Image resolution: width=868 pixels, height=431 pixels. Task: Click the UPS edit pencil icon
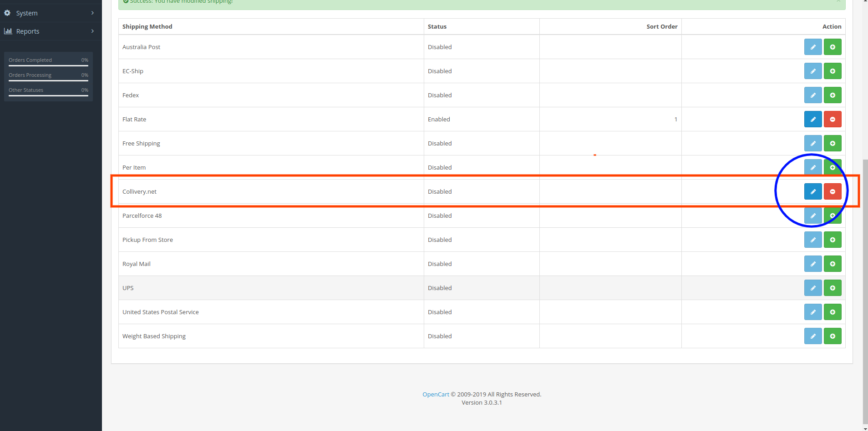(812, 288)
